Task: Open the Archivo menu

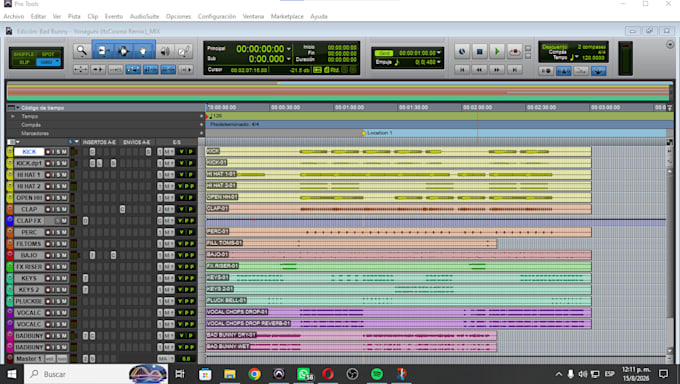Action: click(x=13, y=16)
